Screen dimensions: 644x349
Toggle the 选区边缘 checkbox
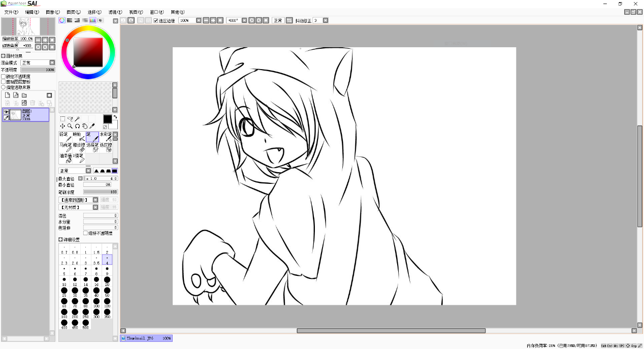(x=156, y=21)
